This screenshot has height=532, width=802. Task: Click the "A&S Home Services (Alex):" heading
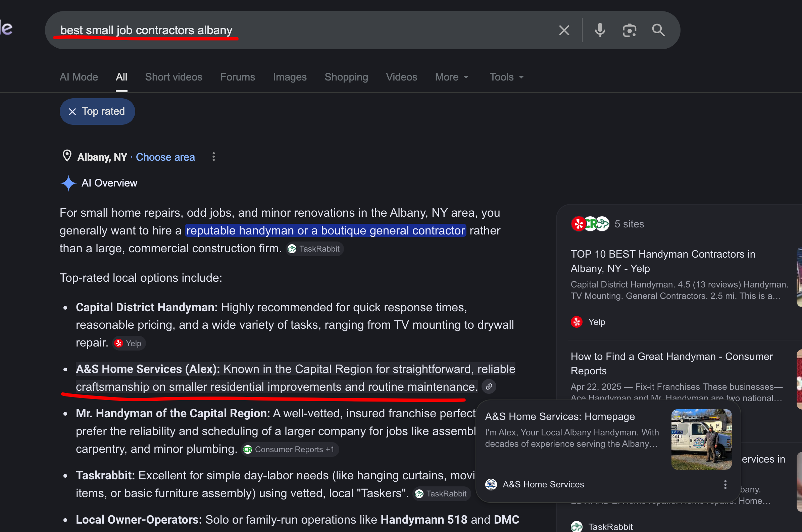click(x=148, y=369)
